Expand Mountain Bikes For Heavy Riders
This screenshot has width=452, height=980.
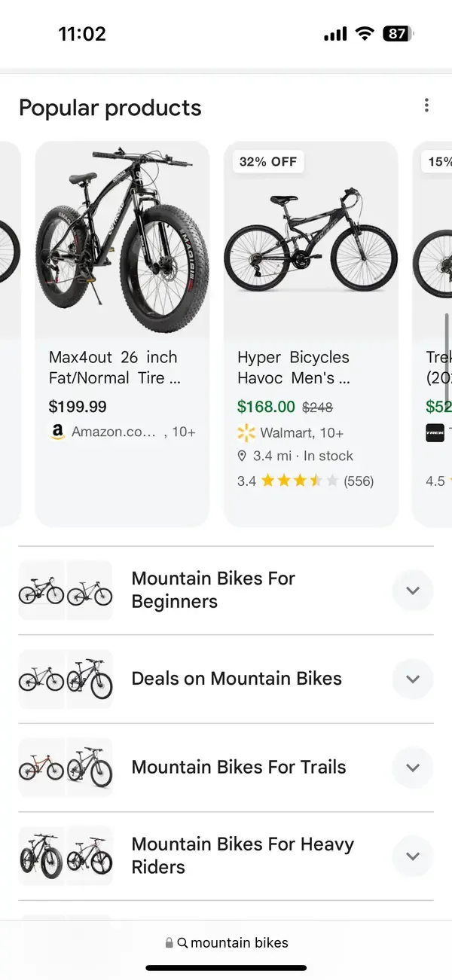click(412, 856)
